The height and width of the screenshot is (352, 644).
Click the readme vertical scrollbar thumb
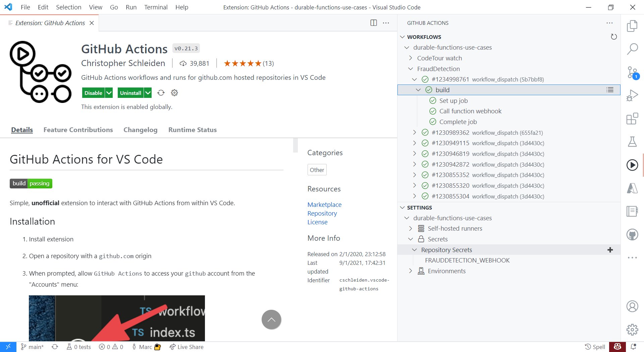[x=296, y=145]
